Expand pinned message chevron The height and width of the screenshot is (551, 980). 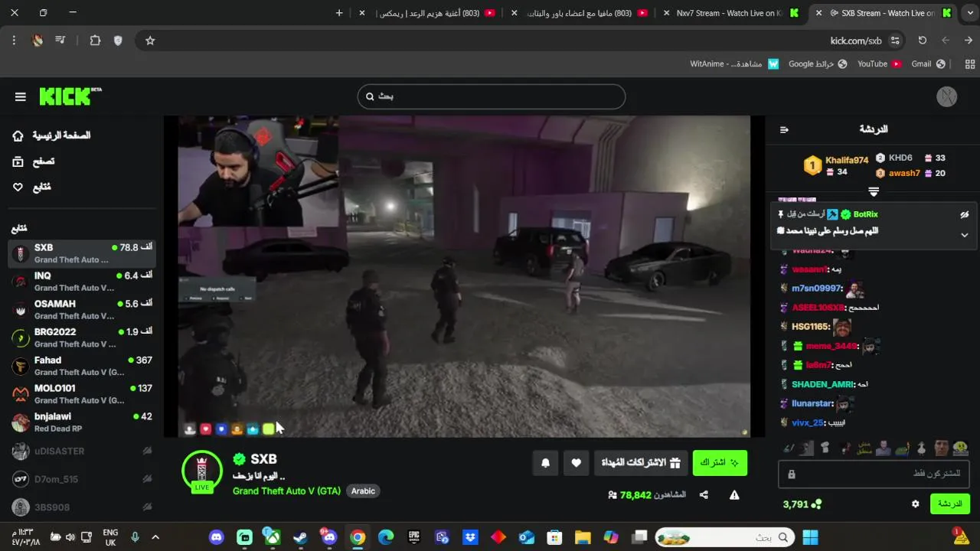[x=965, y=235]
